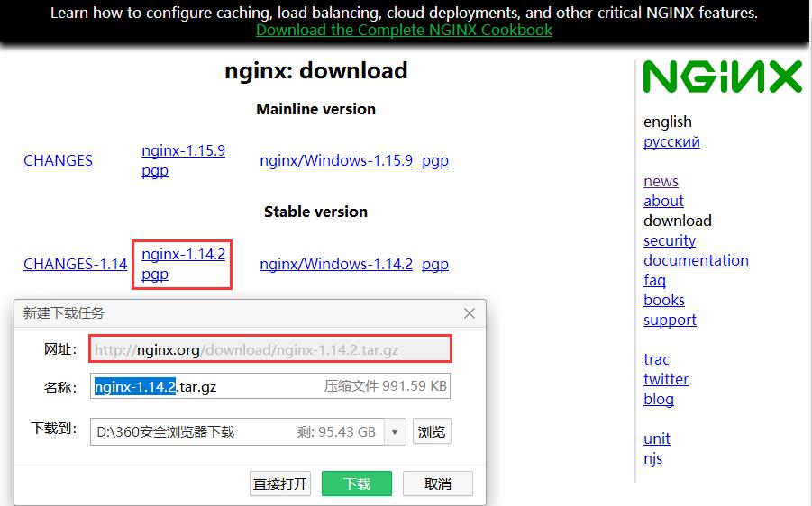Click the 名称 filename field
Screen dimensions: 812x506
click(270, 386)
